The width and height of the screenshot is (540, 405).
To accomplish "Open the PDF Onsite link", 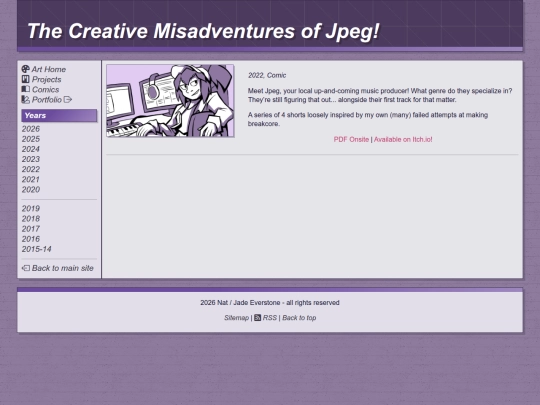I will pyautogui.click(x=351, y=139).
